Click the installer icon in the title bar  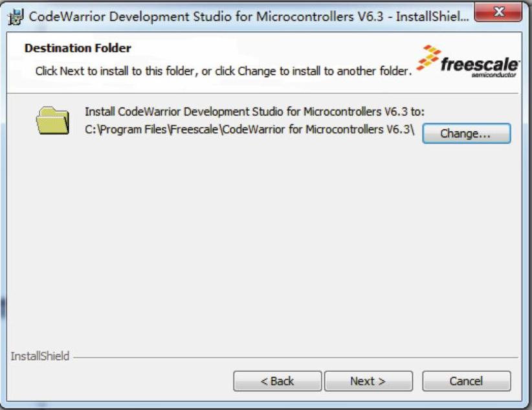[x=16, y=17]
